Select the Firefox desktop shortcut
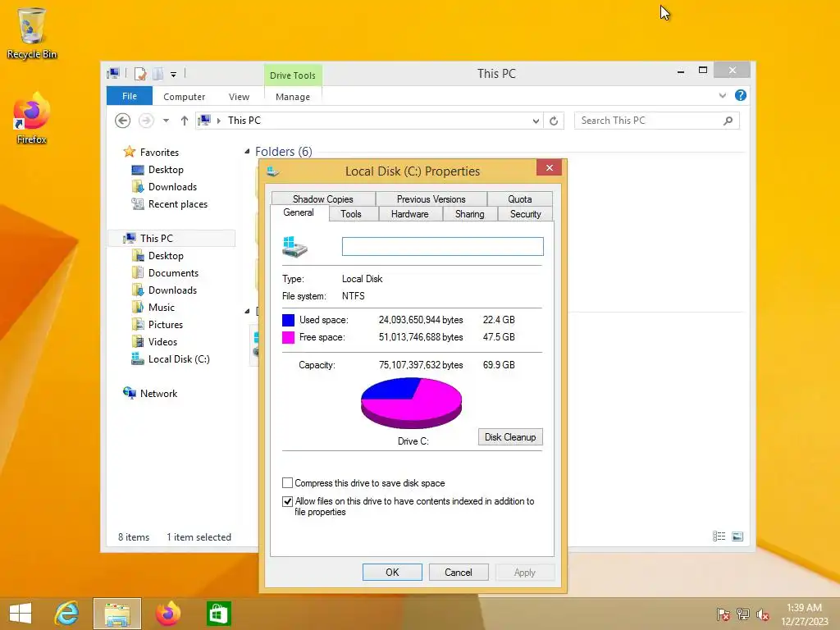Viewport: 840px width, 630px height. pos(32,118)
